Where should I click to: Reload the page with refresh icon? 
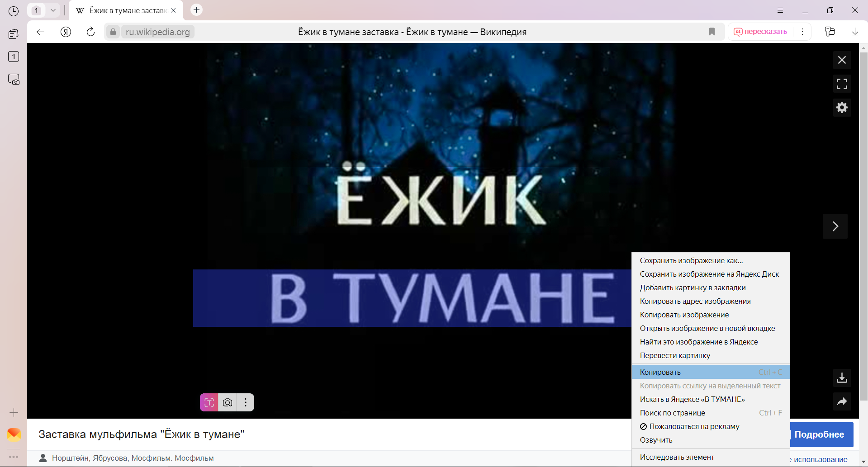click(90, 32)
